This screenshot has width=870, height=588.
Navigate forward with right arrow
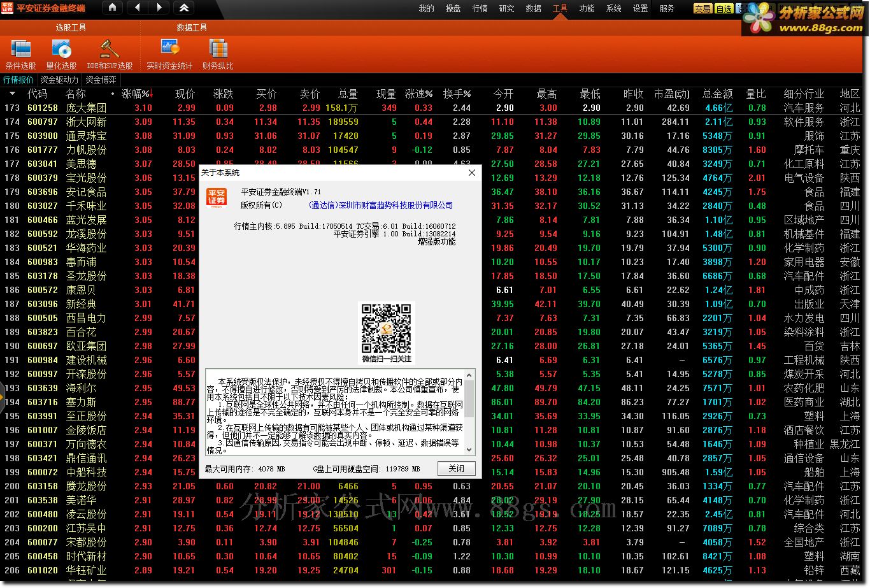159,8
